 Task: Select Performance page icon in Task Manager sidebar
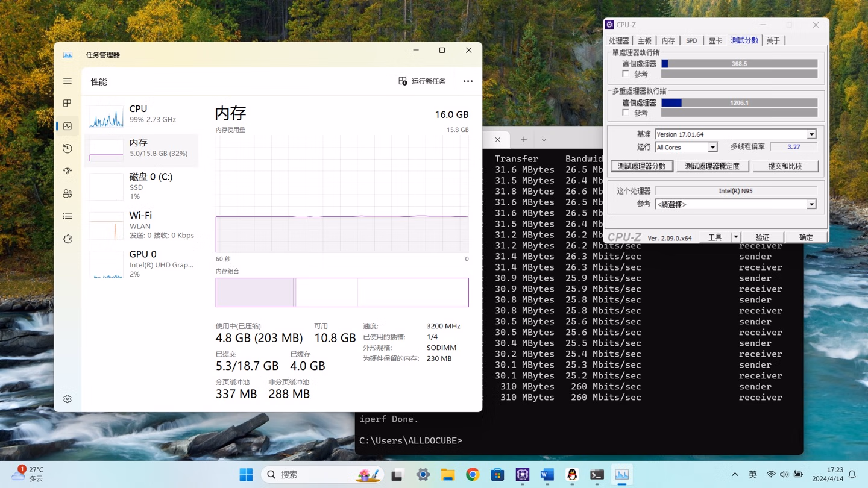click(68, 126)
